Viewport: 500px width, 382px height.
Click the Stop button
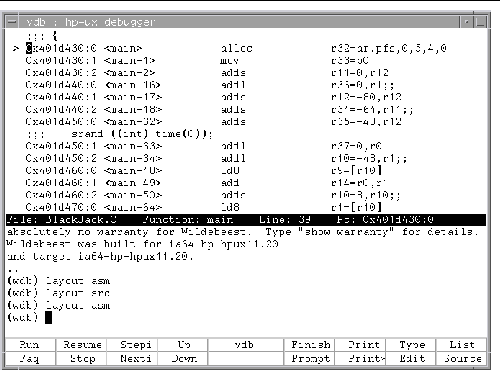(x=81, y=359)
